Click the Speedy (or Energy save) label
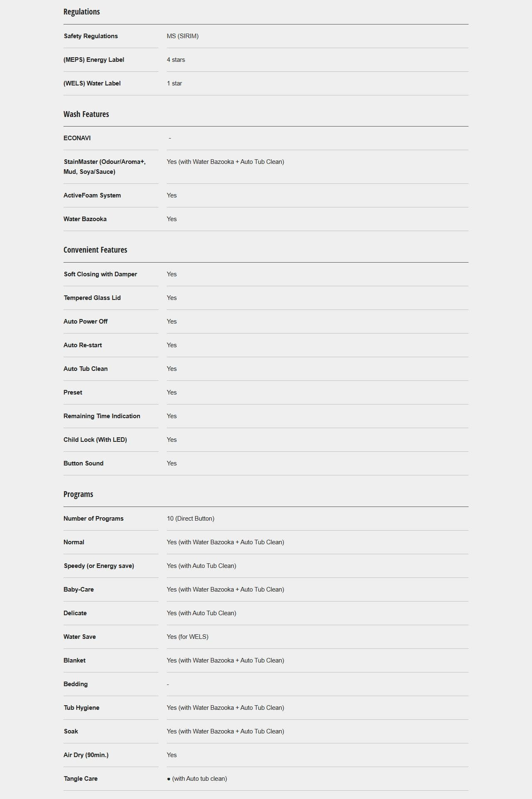Image resolution: width=532 pixels, height=799 pixels. coord(99,566)
